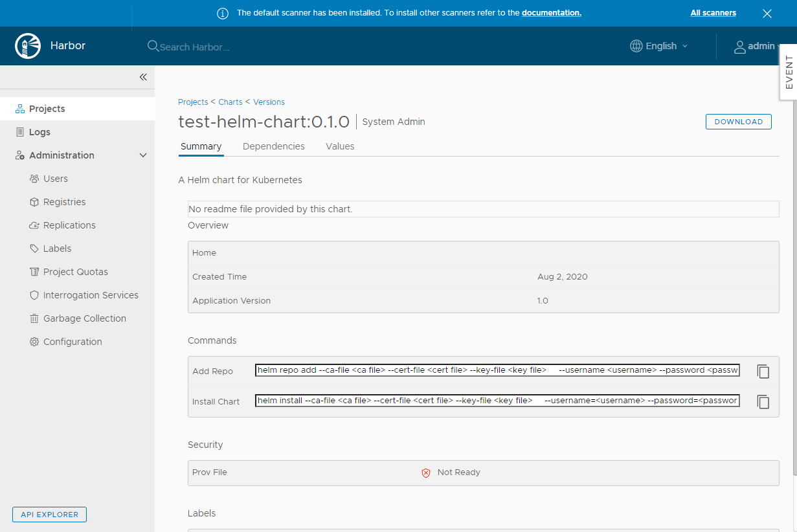This screenshot has height=532, width=797.
Task: Click the API EXPLORER button
Action: pos(49,515)
